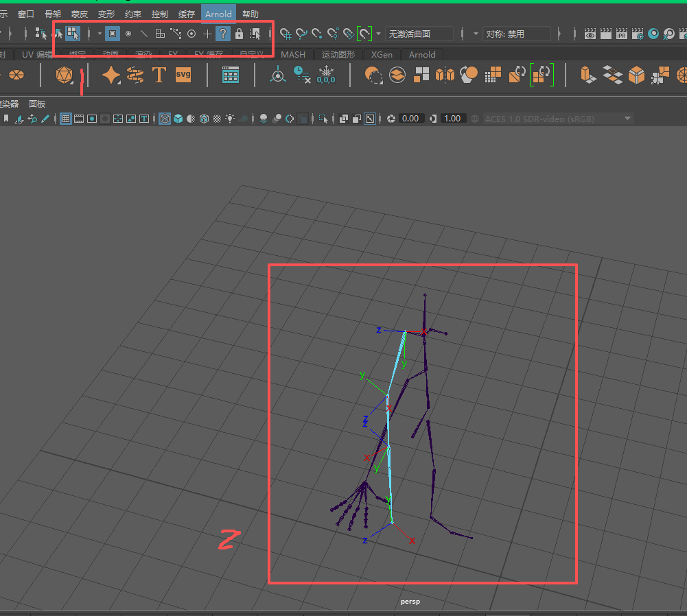Open the 骨架 menu

pos(53,14)
